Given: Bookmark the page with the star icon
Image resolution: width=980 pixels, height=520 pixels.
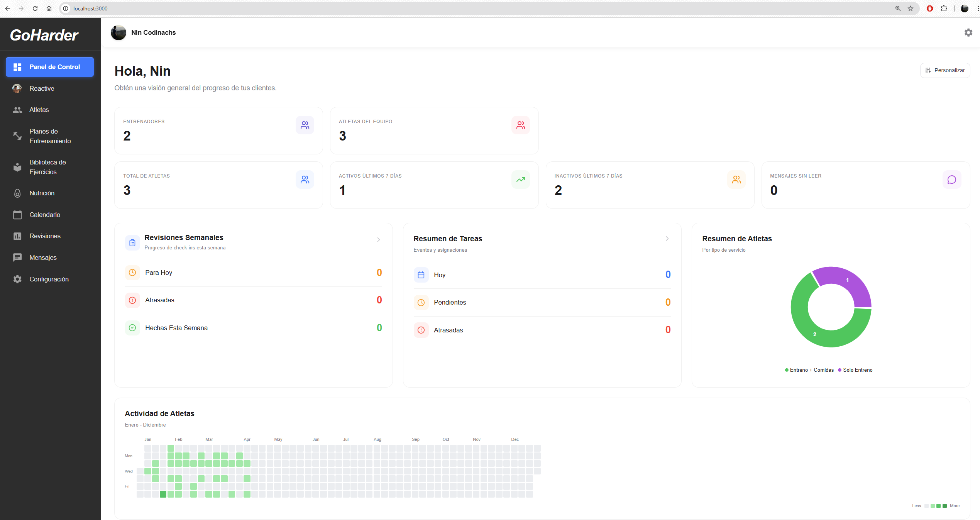Looking at the screenshot, I should [x=911, y=8].
